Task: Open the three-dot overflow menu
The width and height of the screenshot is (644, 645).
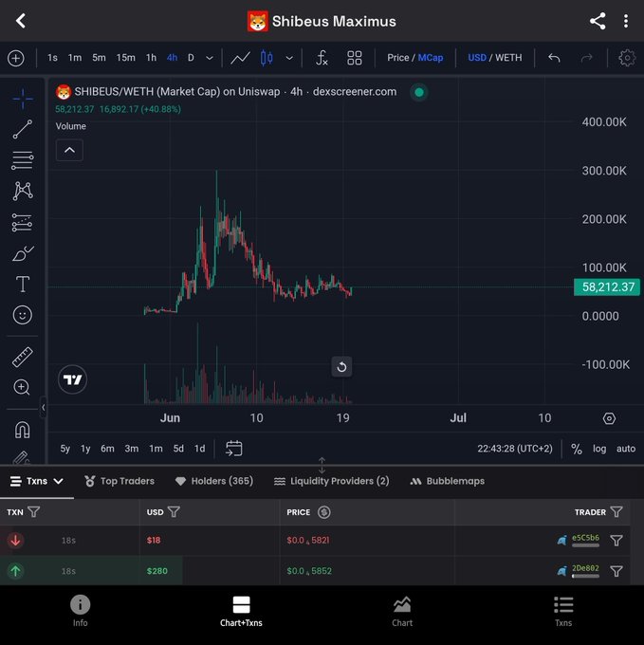Action: tap(625, 21)
